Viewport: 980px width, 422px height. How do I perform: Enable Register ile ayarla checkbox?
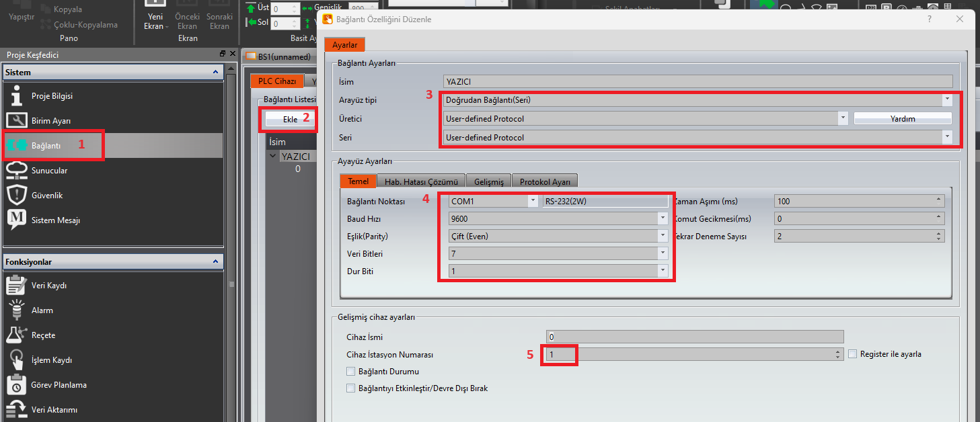tap(853, 354)
